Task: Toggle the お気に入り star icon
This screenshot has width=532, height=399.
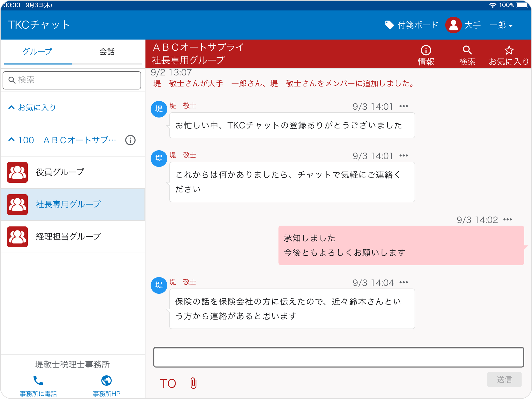Action: [x=509, y=50]
